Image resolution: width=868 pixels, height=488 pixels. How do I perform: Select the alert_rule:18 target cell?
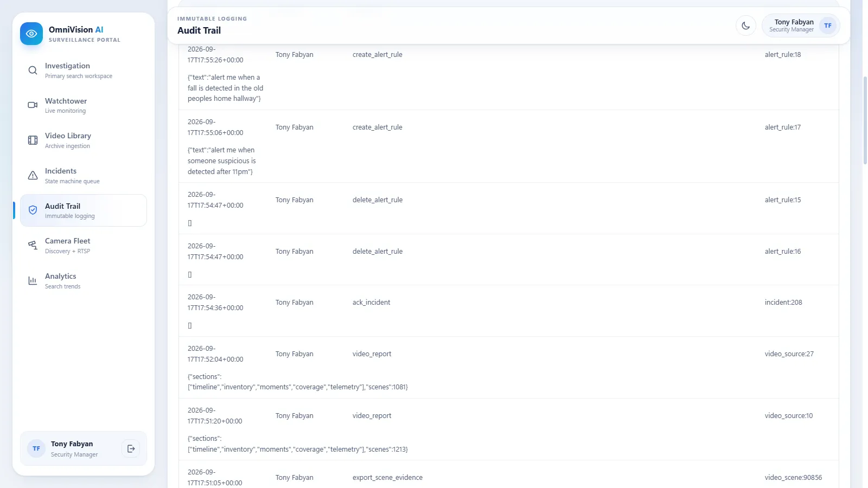click(x=783, y=55)
